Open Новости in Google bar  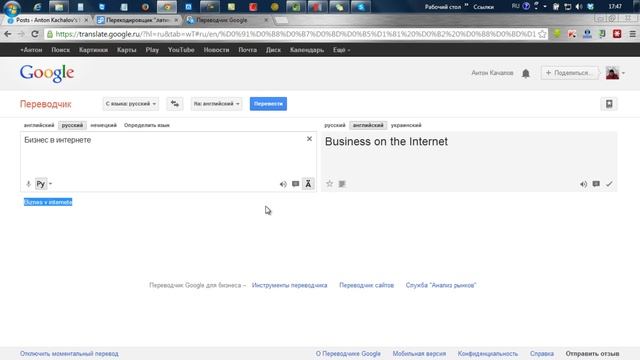tap(216, 50)
